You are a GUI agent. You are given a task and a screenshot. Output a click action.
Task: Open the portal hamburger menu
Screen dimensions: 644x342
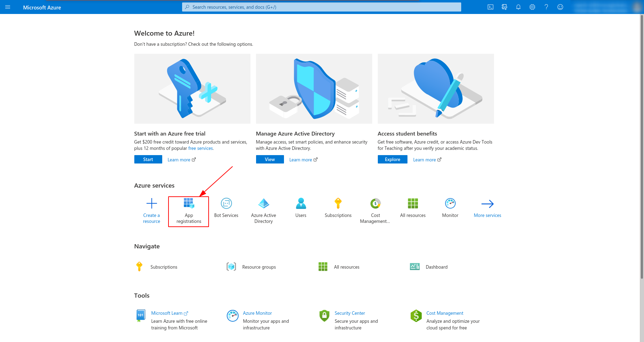tap(8, 7)
